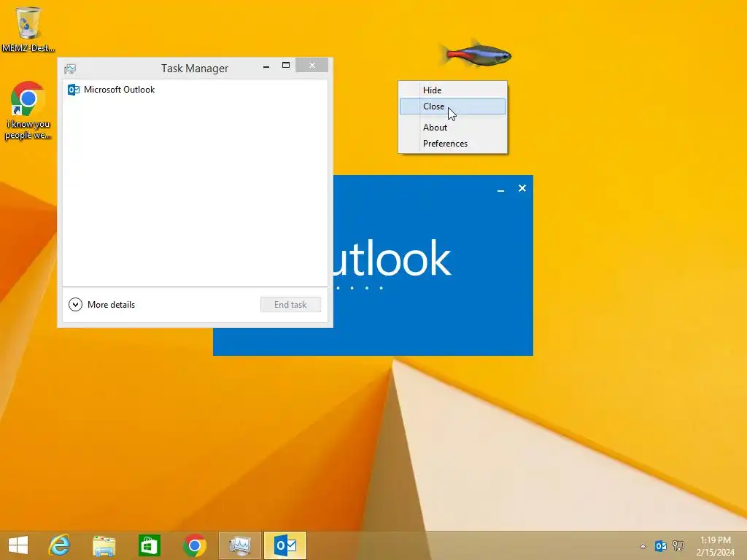Show hidden system tray icons
The width and height of the screenshot is (747, 560).
(x=643, y=546)
